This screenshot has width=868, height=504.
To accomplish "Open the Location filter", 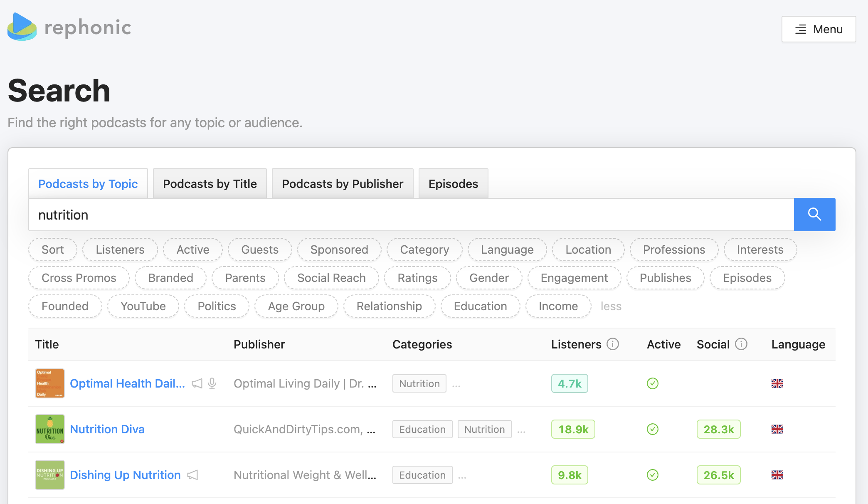I will pyautogui.click(x=588, y=250).
